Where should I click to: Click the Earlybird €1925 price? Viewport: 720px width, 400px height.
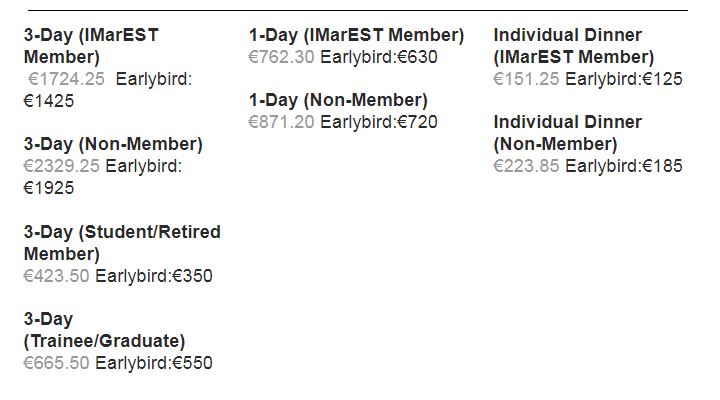tap(103, 177)
